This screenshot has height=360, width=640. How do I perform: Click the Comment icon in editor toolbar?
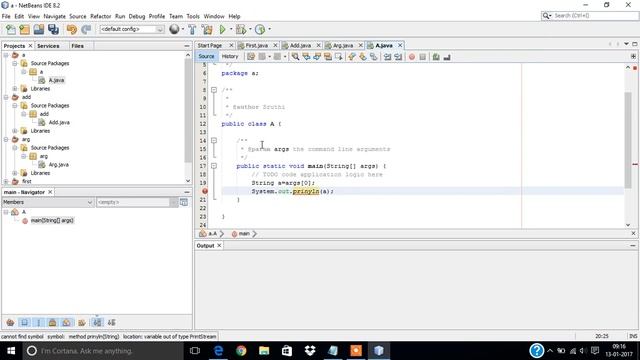click(x=436, y=57)
